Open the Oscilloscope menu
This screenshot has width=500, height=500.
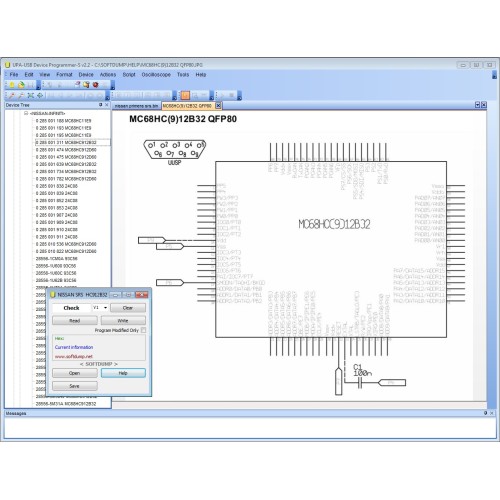[156, 75]
